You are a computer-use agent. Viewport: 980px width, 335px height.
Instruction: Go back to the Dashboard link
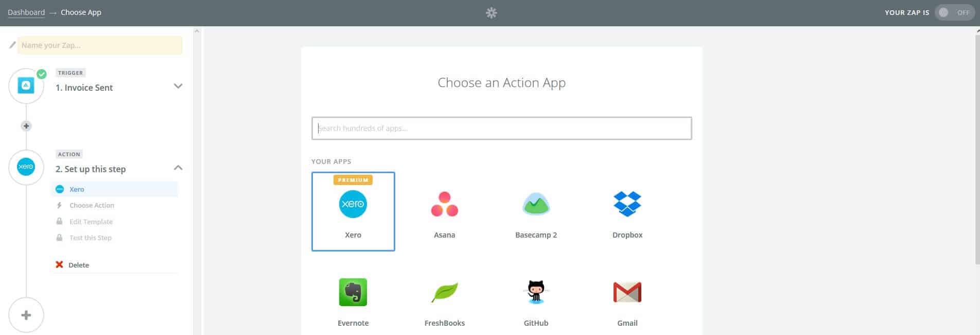[26, 12]
